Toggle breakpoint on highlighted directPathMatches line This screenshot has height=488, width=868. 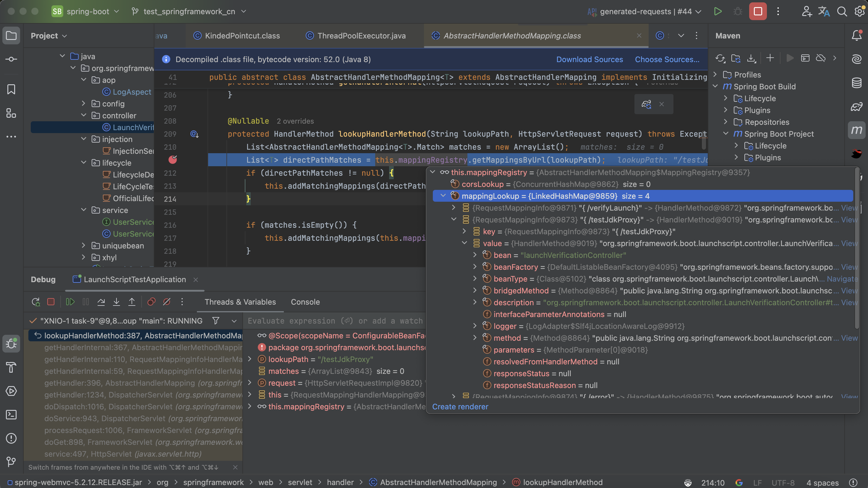tap(173, 160)
